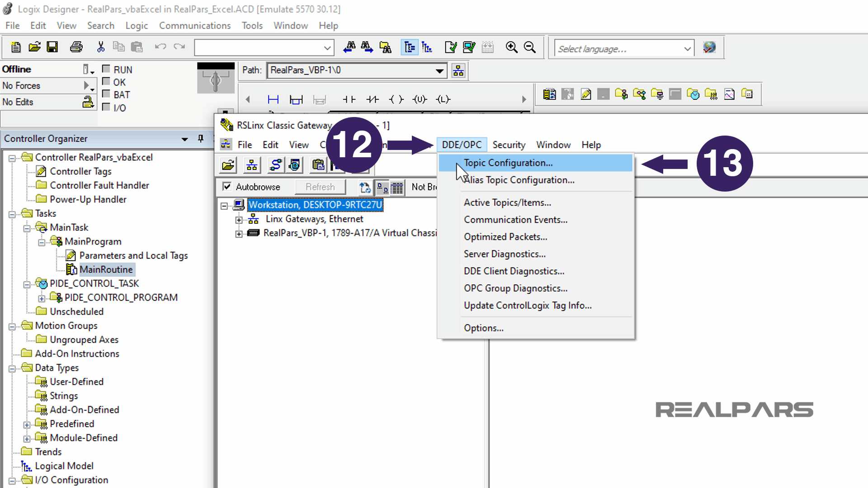
Task: Select MainRoutine in Controller Organizer
Action: [x=106, y=269]
